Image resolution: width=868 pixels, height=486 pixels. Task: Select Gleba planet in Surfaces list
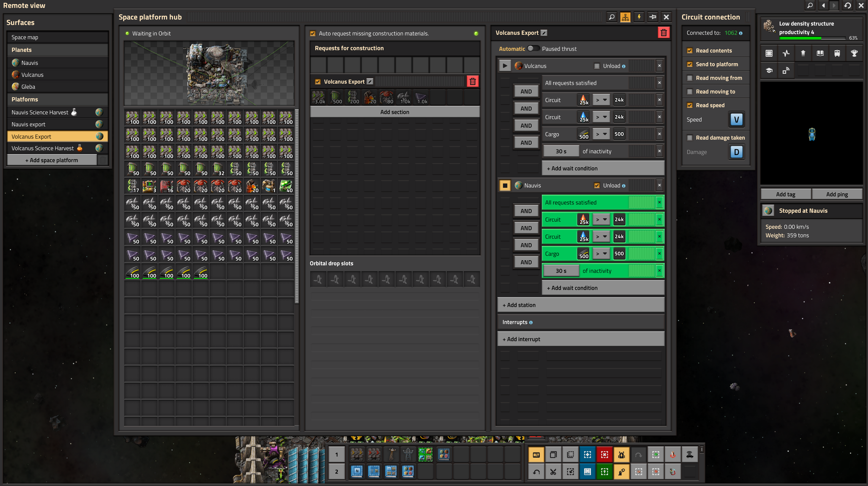click(x=57, y=87)
